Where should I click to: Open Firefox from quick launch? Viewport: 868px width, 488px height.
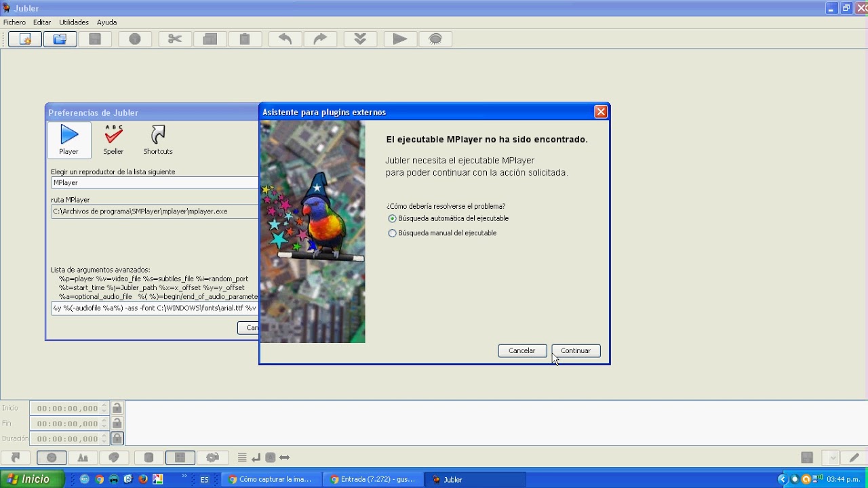coord(143,479)
